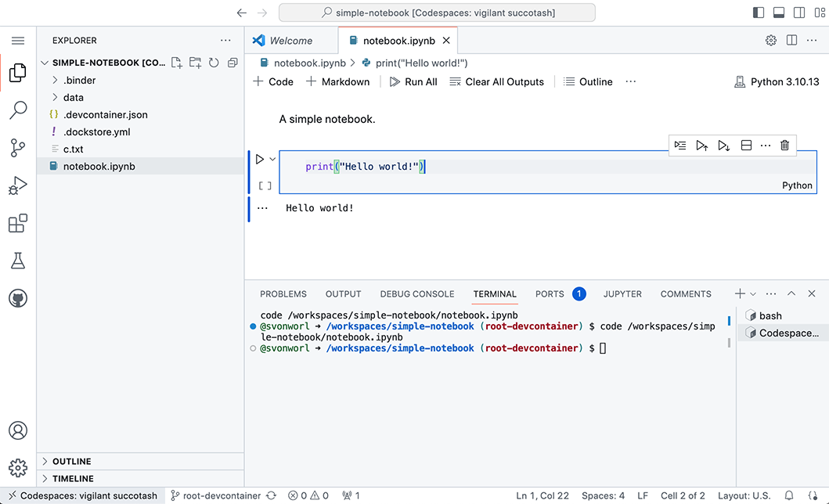This screenshot has width=829, height=504.
Task: Click Run All in notebook toolbar
Action: 413,81
